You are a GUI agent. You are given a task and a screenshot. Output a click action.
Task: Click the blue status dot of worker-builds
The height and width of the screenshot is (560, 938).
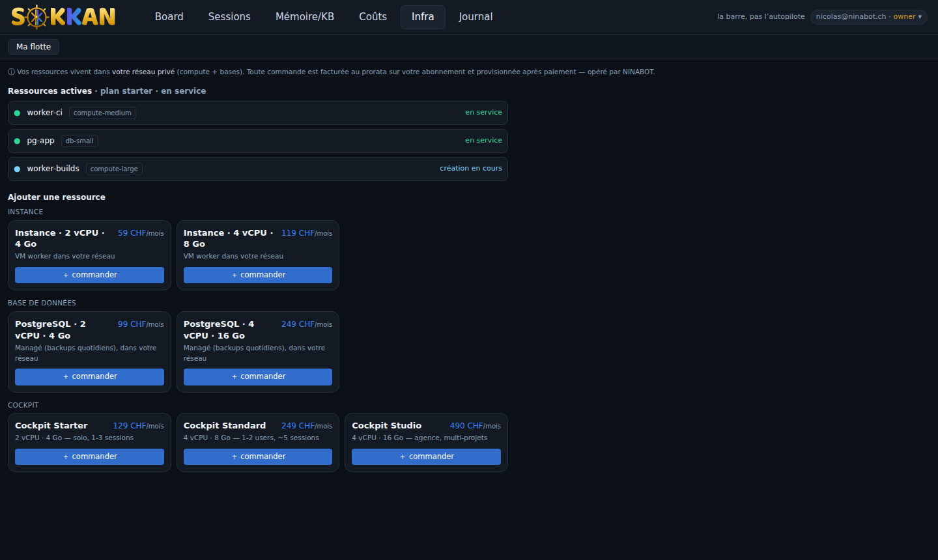tap(17, 169)
